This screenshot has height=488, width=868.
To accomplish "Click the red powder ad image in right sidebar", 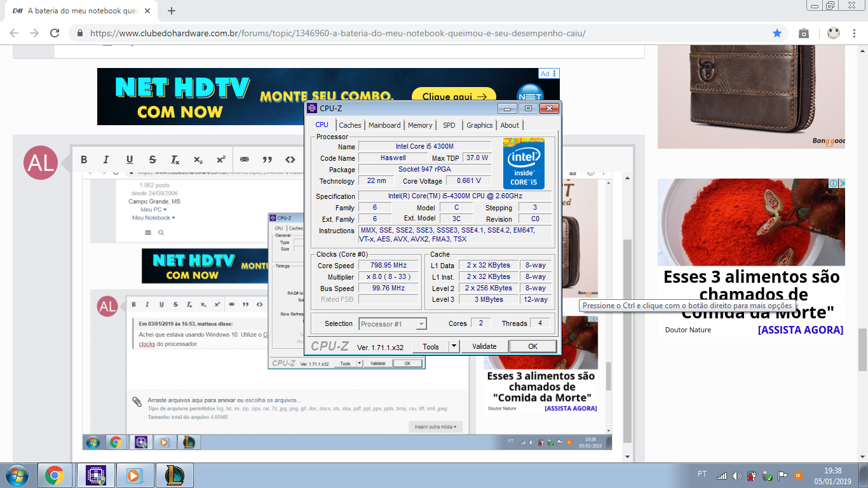I will pyautogui.click(x=751, y=222).
